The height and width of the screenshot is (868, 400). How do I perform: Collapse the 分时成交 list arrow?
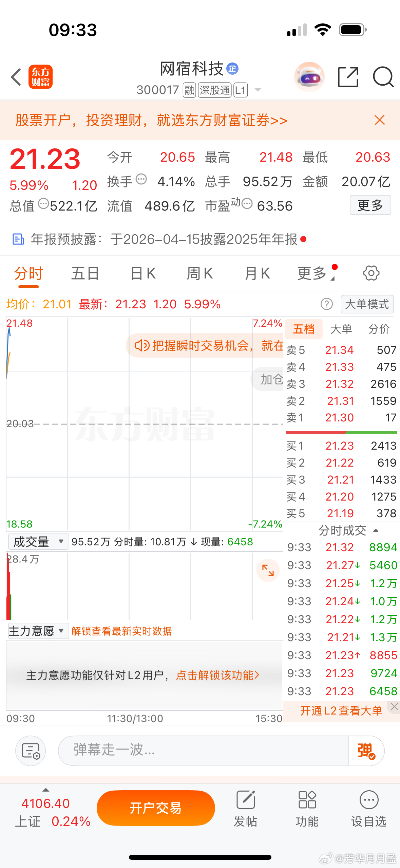click(x=376, y=530)
